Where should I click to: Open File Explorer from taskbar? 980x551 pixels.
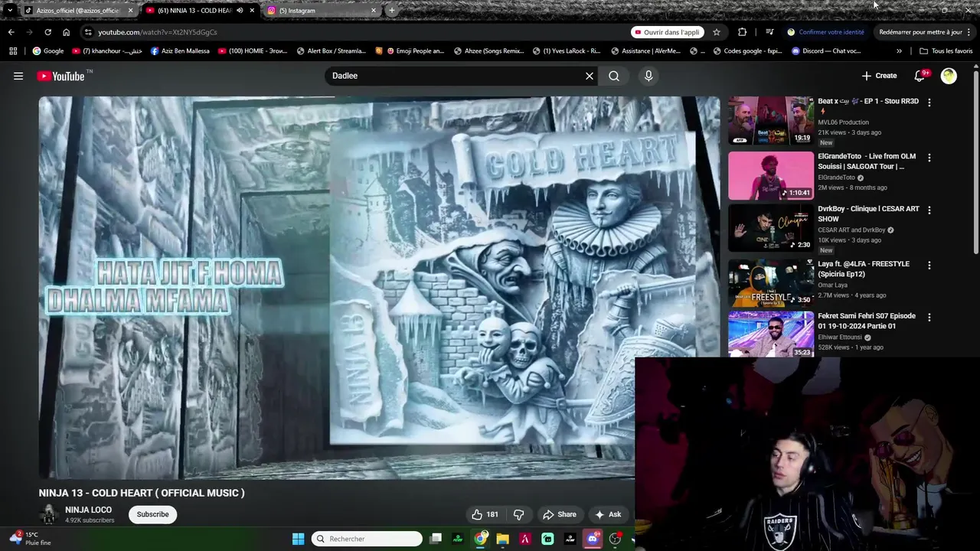click(x=502, y=539)
